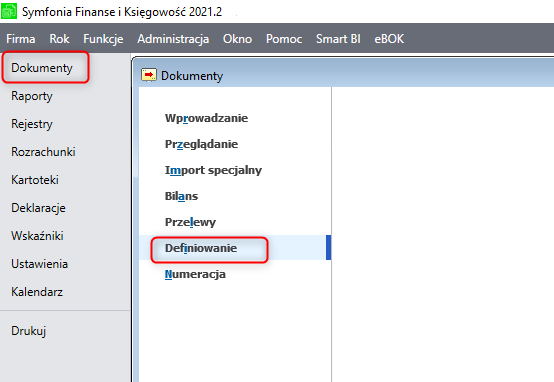Select Kartoteki in the sidebar
554x382 pixels.
35,180
